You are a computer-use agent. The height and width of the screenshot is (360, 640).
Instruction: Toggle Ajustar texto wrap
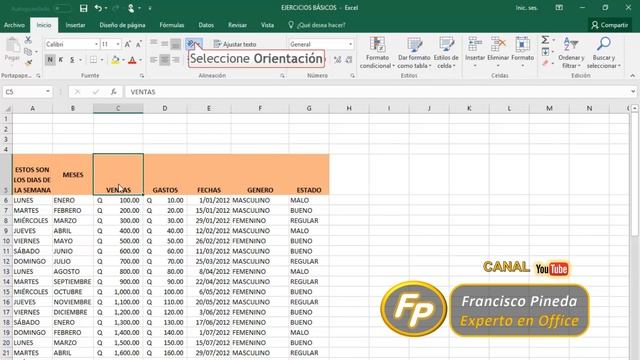click(235, 44)
